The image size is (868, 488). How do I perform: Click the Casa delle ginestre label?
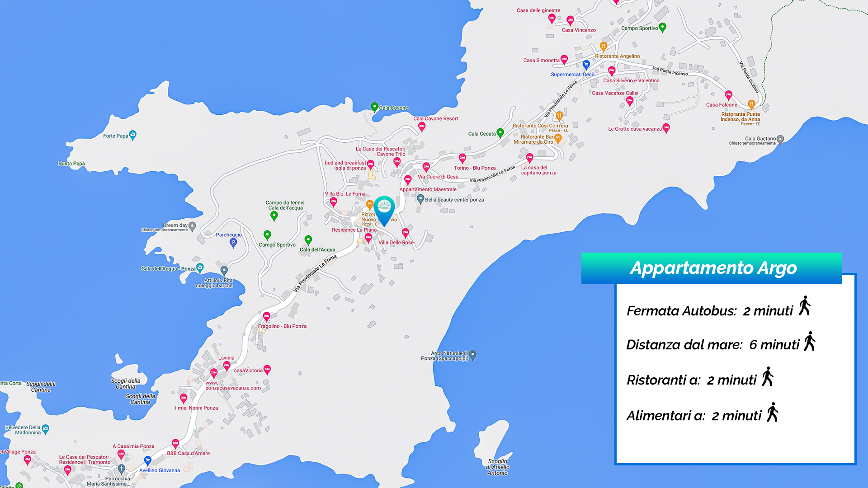pos(538,10)
